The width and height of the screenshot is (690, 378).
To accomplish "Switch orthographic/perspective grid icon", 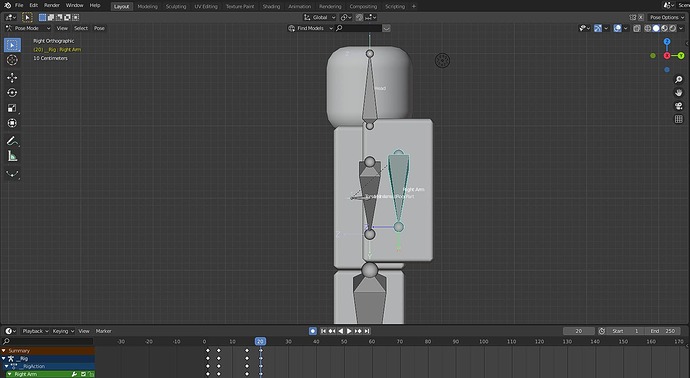I will (x=679, y=119).
